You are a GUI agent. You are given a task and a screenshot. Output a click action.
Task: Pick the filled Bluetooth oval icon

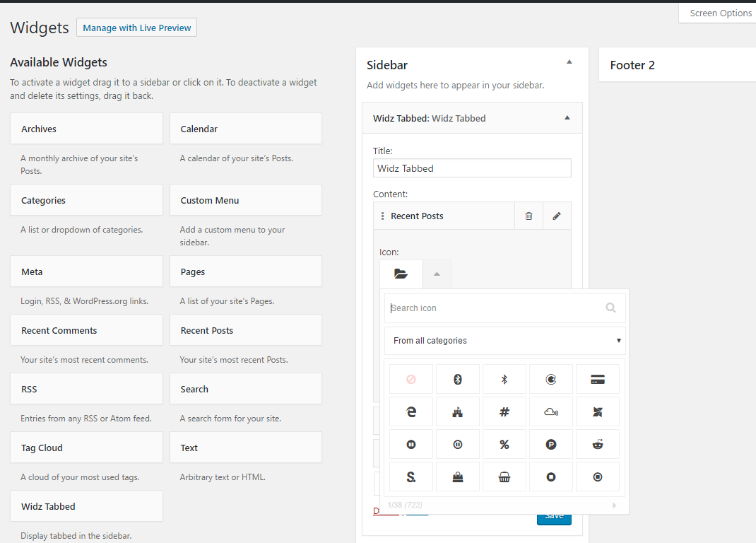click(458, 380)
